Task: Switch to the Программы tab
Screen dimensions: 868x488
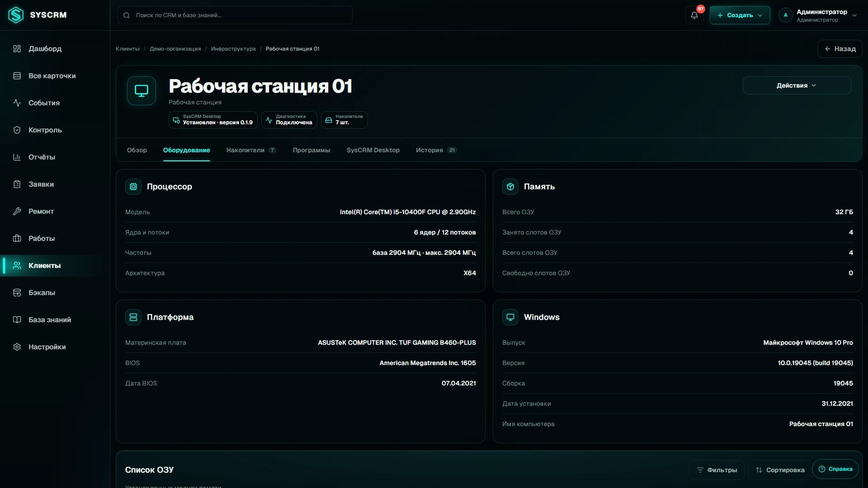Action: pos(311,150)
